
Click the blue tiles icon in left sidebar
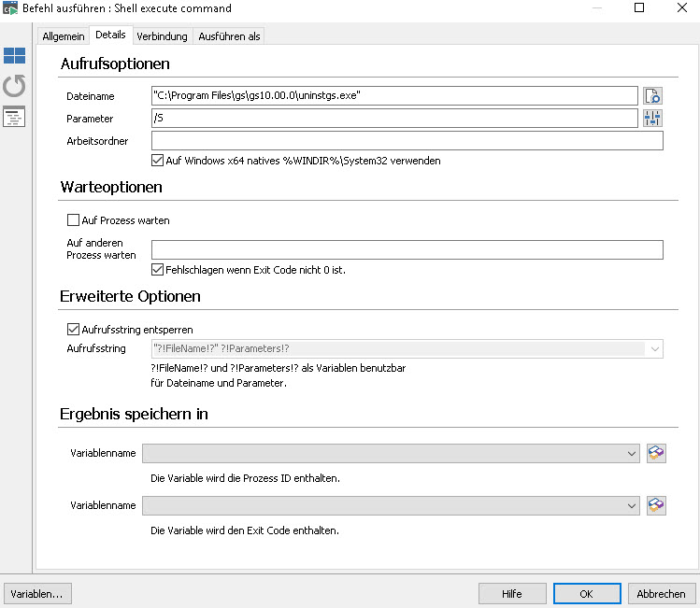[x=14, y=56]
